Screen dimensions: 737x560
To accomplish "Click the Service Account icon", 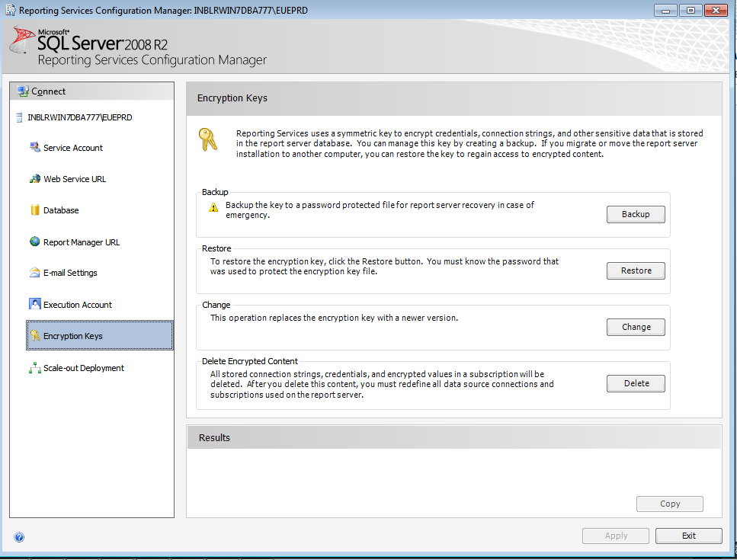I will 35,148.
